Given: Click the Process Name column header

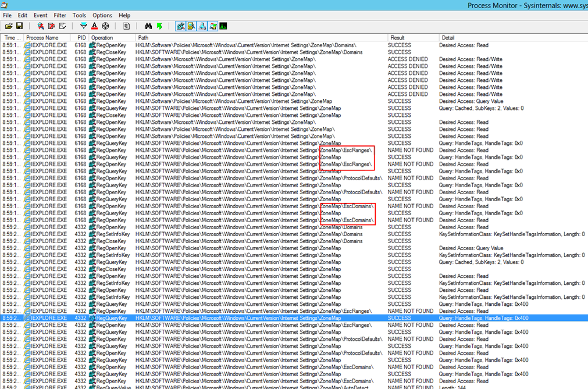Looking at the screenshot, I should pyautogui.click(x=47, y=37).
